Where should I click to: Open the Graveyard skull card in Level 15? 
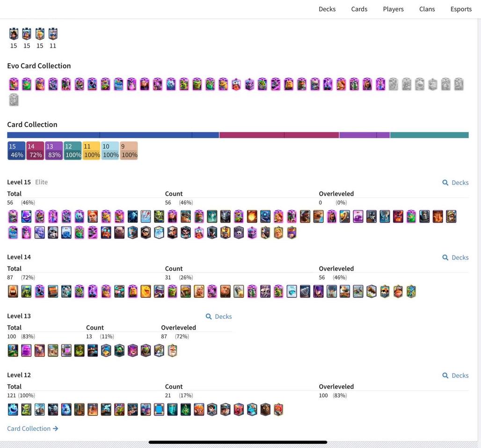(239, 233)
